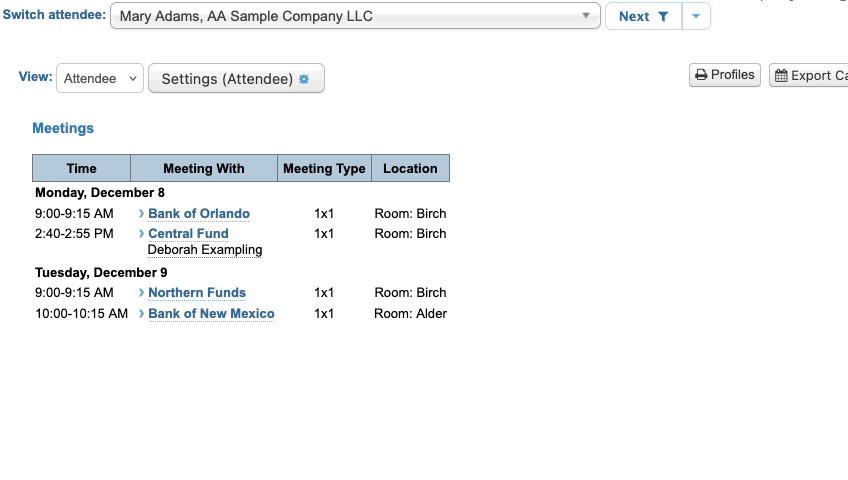Click the Time column header
Viewport: 848px width, 480px height.
81,168
